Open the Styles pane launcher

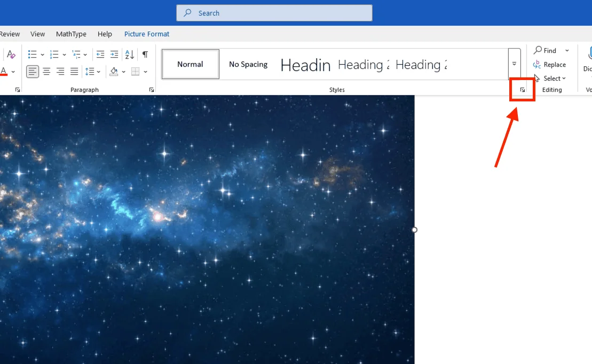(523, 90)
